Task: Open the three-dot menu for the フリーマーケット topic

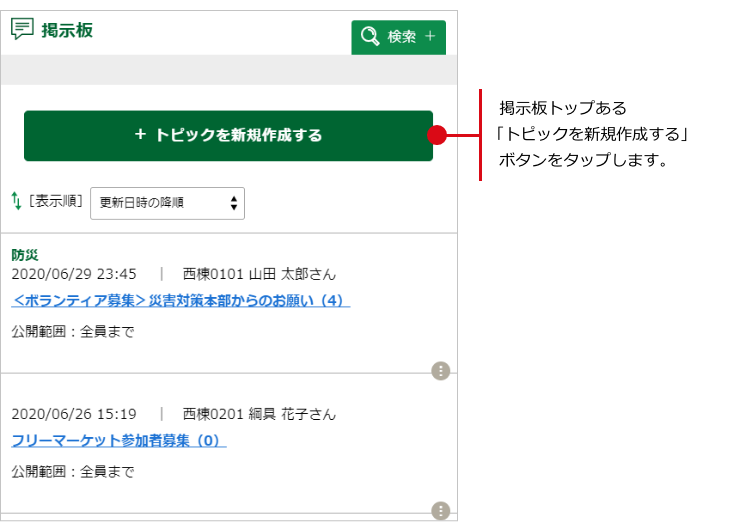Action: [x=441, y=510]
